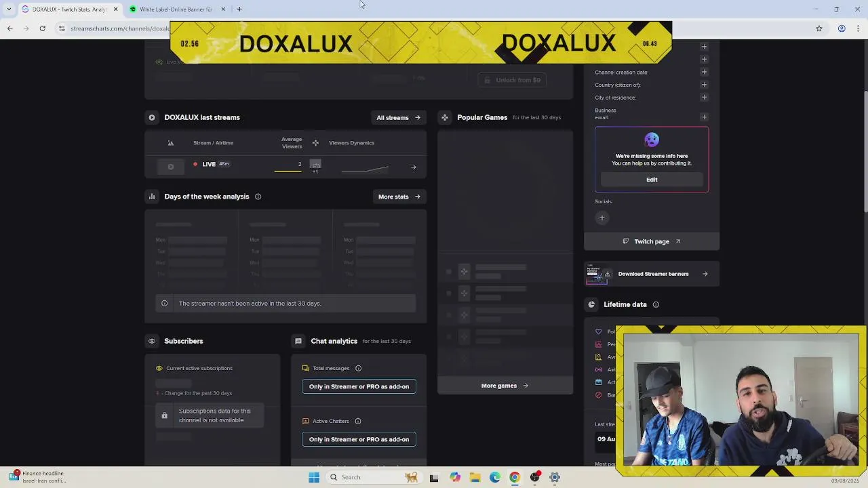The height and width of the screenshot is (488, 868).
Task: Click Active Chatters add-on upsell button
Action: coord(359,439)
